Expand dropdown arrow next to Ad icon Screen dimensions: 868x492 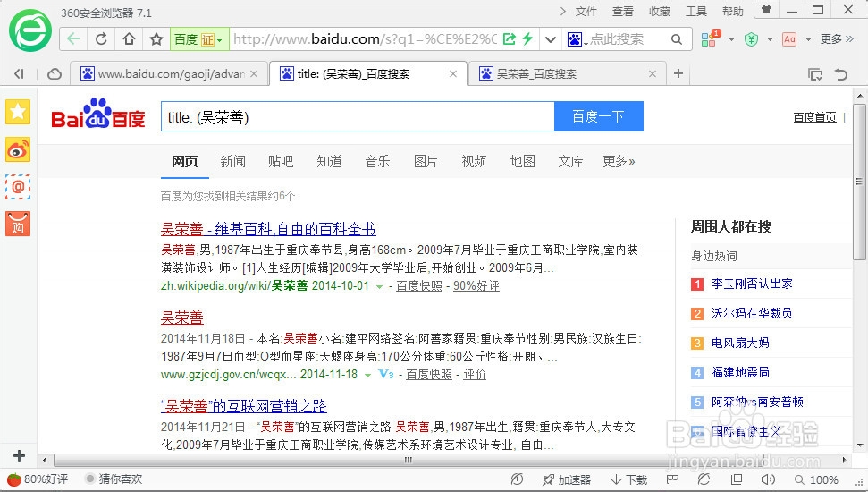(808, 39)
